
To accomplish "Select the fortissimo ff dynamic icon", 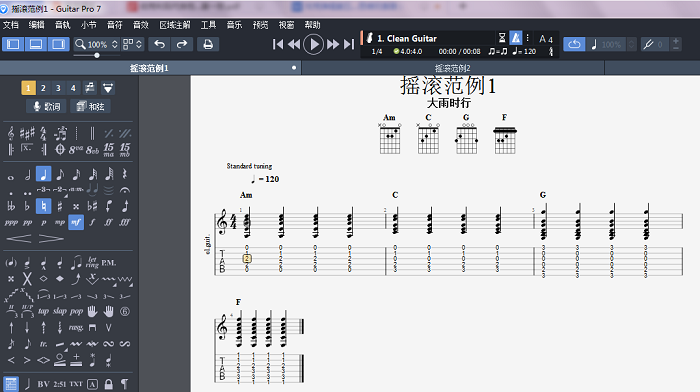I will [108, 222].
